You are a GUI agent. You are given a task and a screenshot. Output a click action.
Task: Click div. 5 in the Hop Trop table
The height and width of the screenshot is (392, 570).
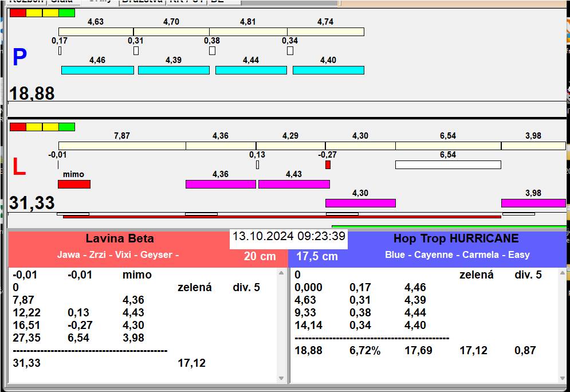pos(528,275)
